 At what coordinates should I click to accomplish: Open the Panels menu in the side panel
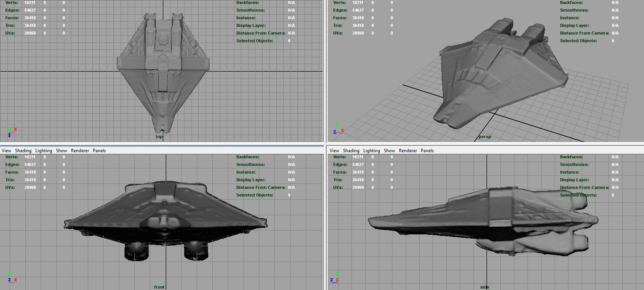[x=427, y=151]
